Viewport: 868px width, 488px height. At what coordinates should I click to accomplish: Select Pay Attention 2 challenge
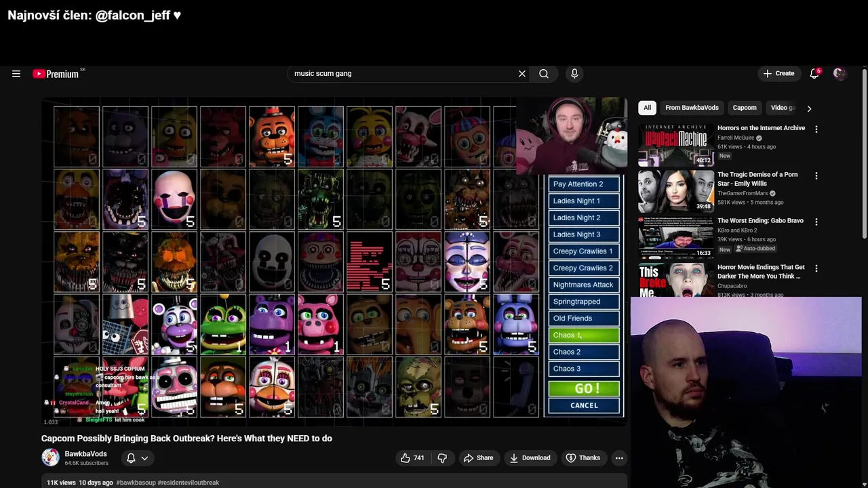point(584,184)
